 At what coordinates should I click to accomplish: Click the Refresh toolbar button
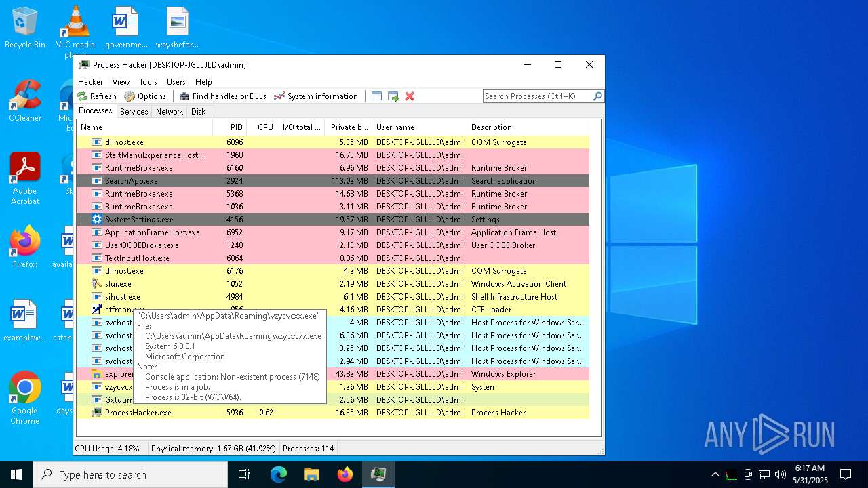(x=96, y=96)
